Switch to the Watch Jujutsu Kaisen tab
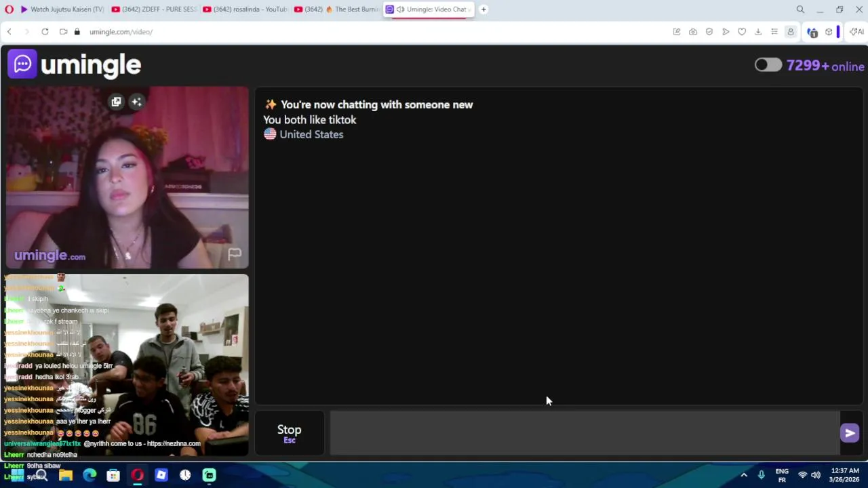This screenshot has width=868, height=488. pyautogui.click(x=62, y=9)
